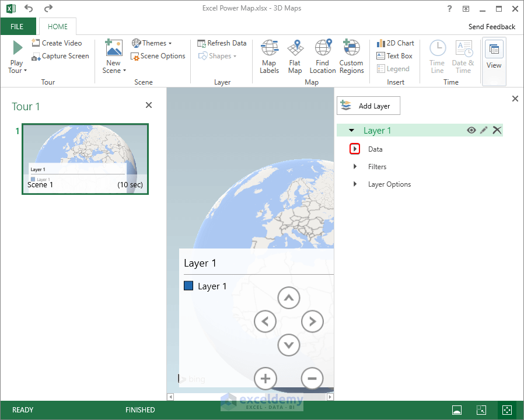524x420 pixels.
Task: Open the FILE tab
Action: [x=17, y=27]
